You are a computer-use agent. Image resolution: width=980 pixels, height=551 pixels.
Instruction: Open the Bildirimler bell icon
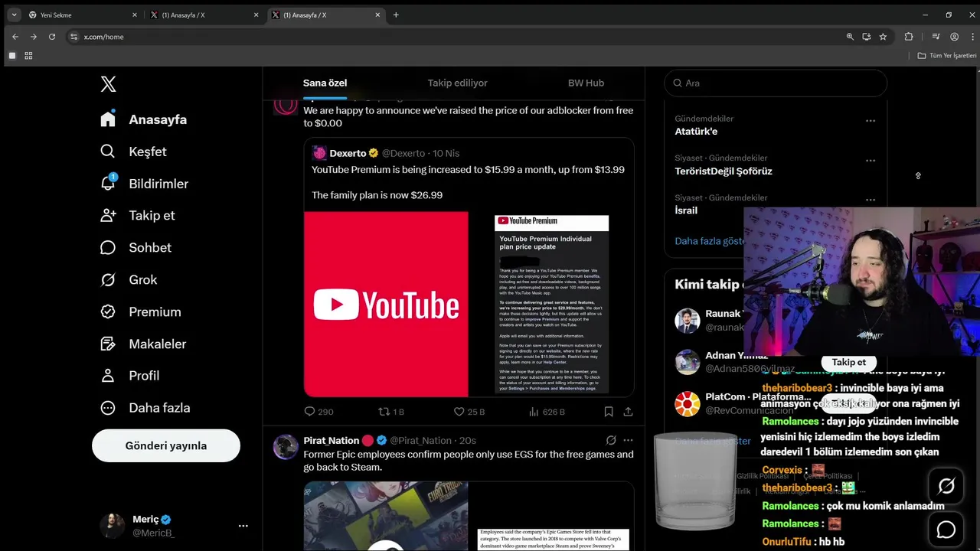pos(108,183)
